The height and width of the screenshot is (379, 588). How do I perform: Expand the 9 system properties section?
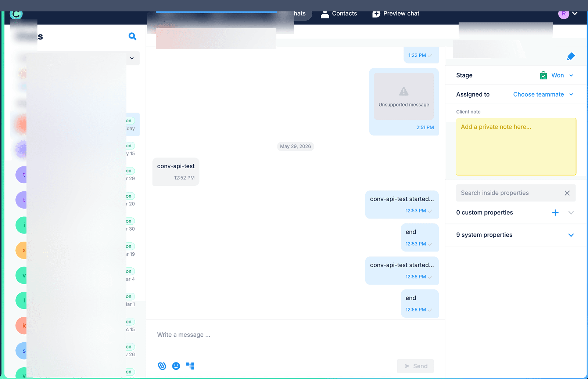(571, 235)
